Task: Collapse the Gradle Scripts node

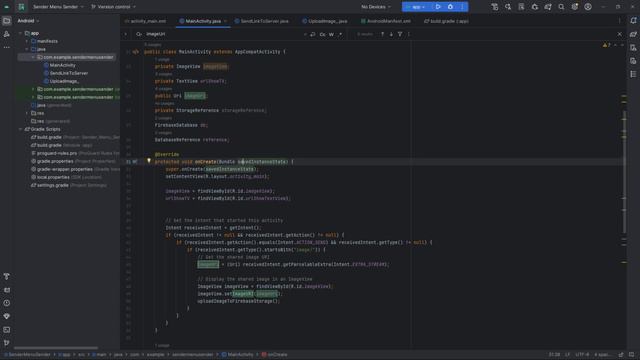Action: [20, 129]
